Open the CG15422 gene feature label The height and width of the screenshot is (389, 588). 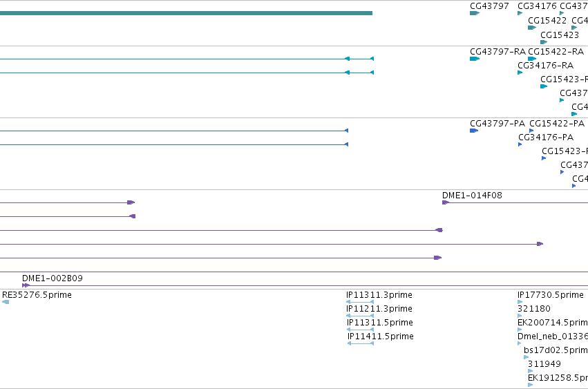click(547, 21)
